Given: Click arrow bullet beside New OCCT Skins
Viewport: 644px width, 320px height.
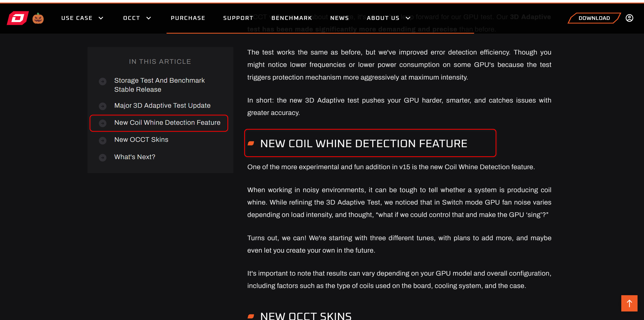Looking at the screenshot, I should 103,141.
